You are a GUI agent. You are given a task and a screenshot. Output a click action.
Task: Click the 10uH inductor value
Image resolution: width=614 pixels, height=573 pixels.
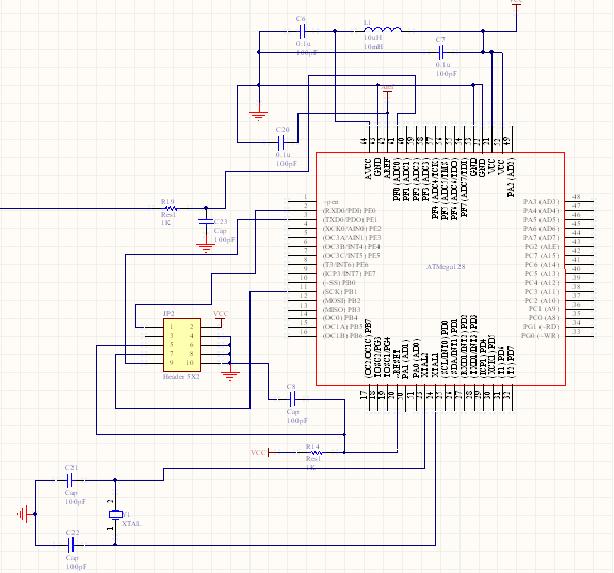(373, 38)
